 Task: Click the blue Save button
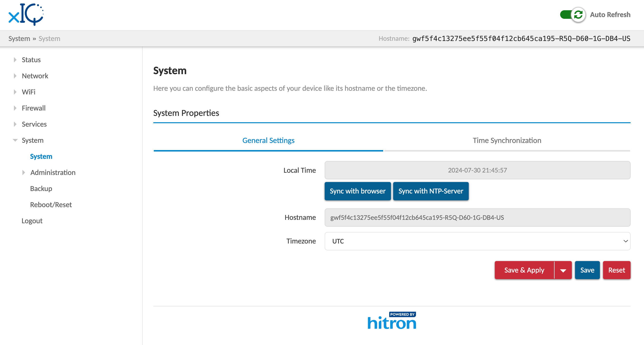pyautogui.click(x=587, y=270)
